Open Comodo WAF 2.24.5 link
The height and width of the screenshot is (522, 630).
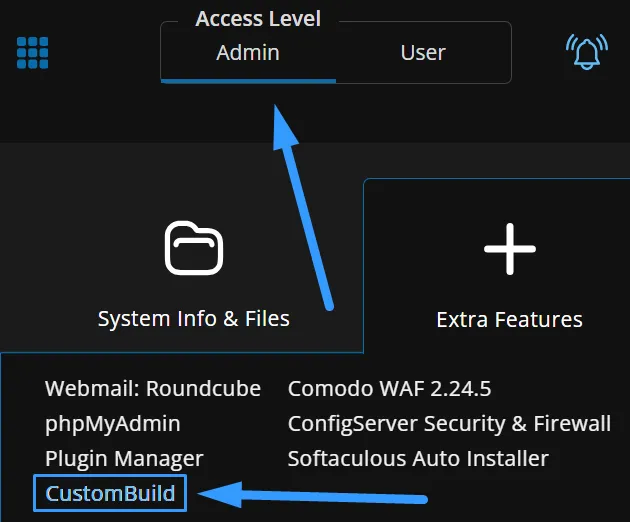tap(389, 389)
